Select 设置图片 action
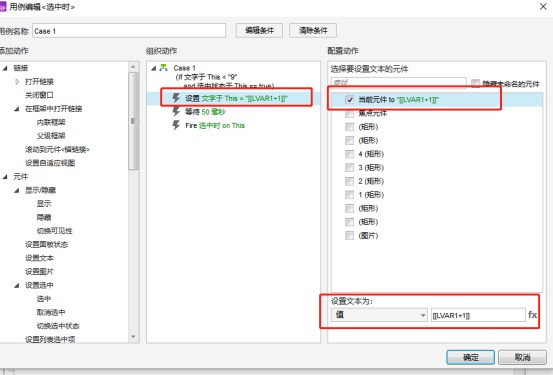 (x=39, y=272)
